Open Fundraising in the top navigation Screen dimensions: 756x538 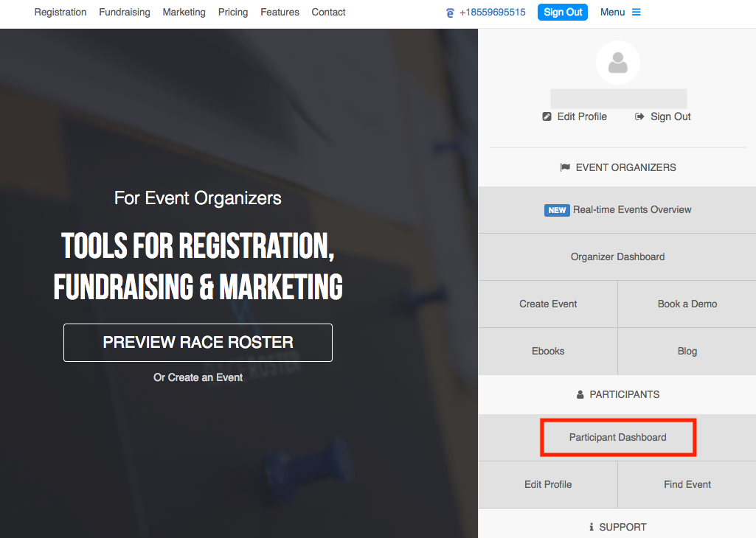pos(125,13)
